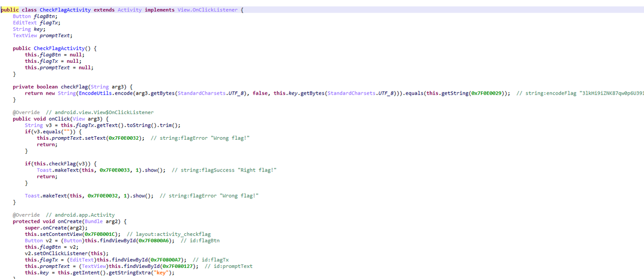The width and height of the screenshot is (644, 279).
Task: Click the 'EditText flagTx;' field declaration
Action: click(37, 23)
